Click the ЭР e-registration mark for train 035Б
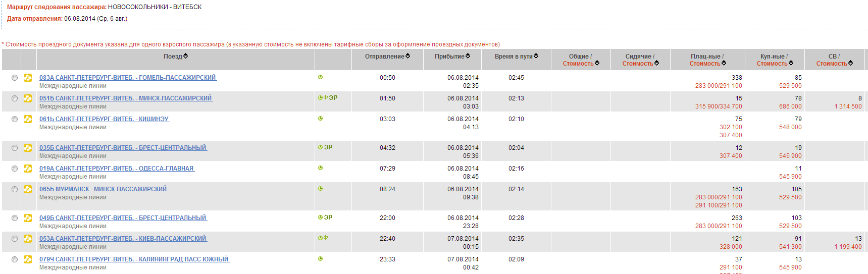The height and width of the screenshot is (274, 868). (328, 147)
